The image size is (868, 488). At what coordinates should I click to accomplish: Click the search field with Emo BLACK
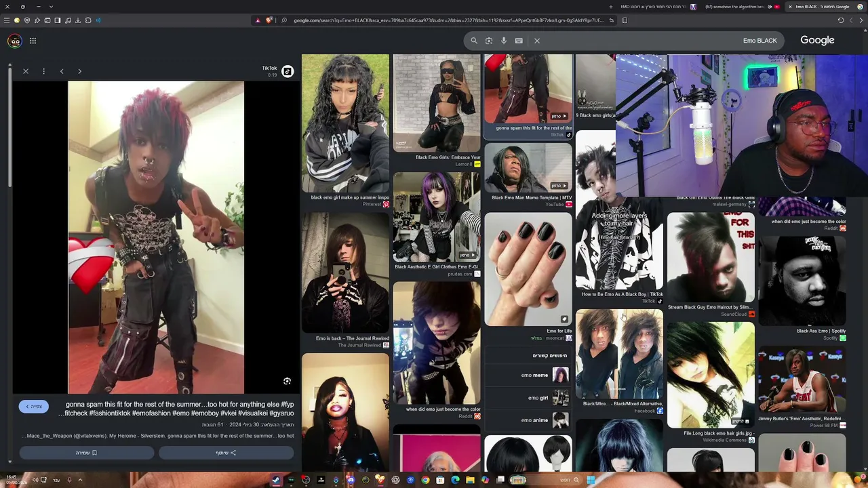pos(624,41)
